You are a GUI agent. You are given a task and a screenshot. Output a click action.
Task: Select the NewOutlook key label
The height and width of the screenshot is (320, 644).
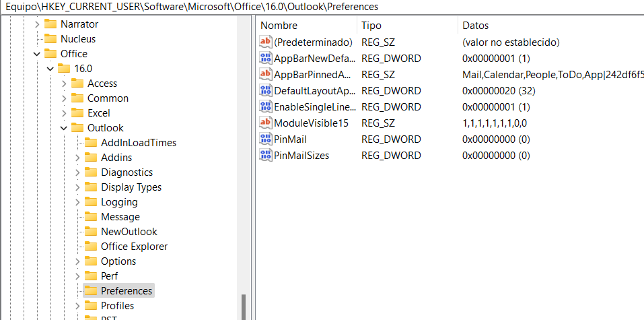pos(129,232)
